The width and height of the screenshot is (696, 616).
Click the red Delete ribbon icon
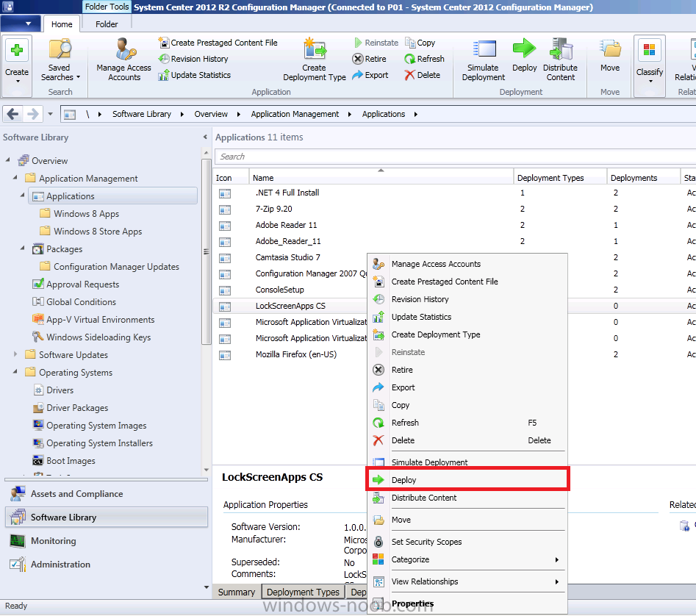click(x=423, y=75)
